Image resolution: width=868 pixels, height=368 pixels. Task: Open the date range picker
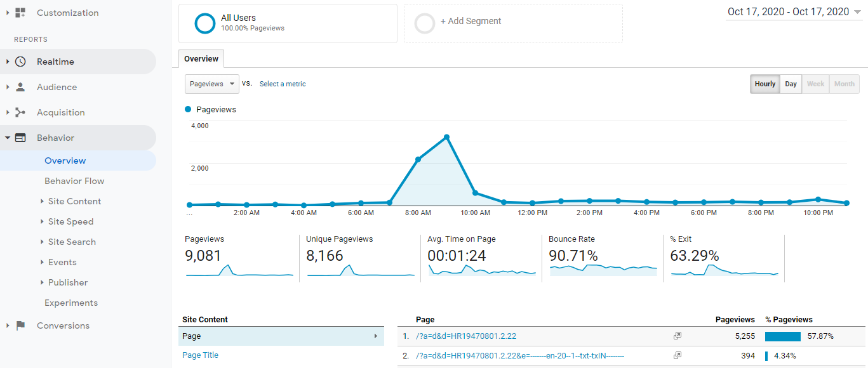click(x=794, y=12)
